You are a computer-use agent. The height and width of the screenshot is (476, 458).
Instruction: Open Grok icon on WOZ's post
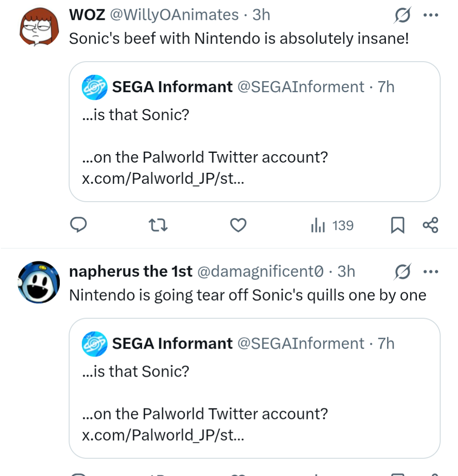(x=402, y=15)
